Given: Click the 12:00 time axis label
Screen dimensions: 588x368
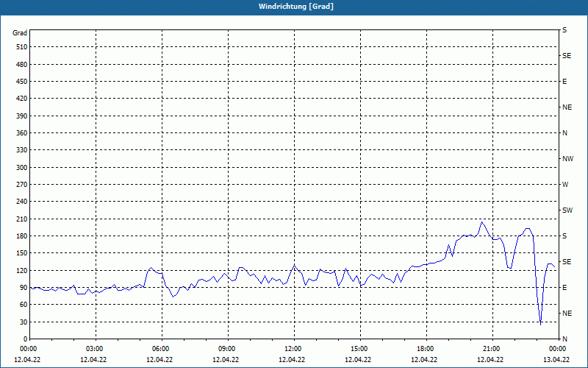Looking at the screenshot, I should (x=293, y=349).
